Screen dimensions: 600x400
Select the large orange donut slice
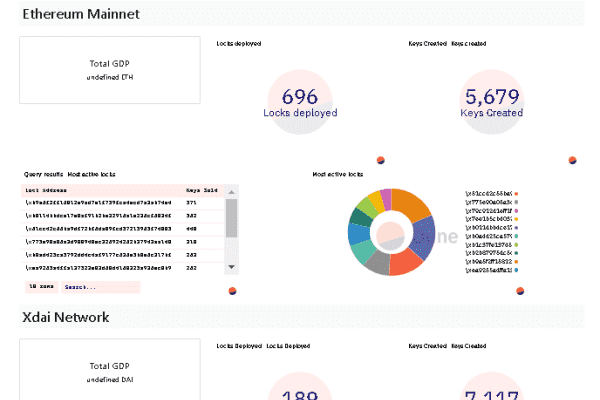tap(411, 203)
